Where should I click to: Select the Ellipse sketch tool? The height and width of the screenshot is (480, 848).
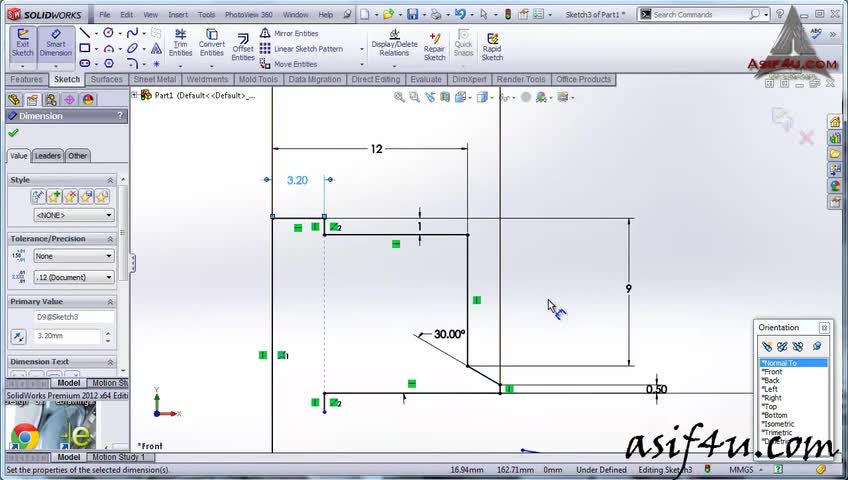tap(132, 49)
